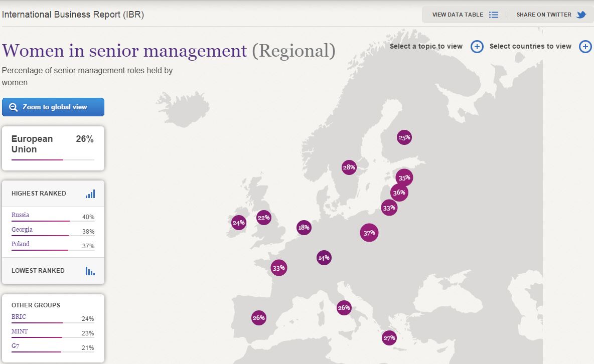Open the Georgia link in rankings

(22, 230)
